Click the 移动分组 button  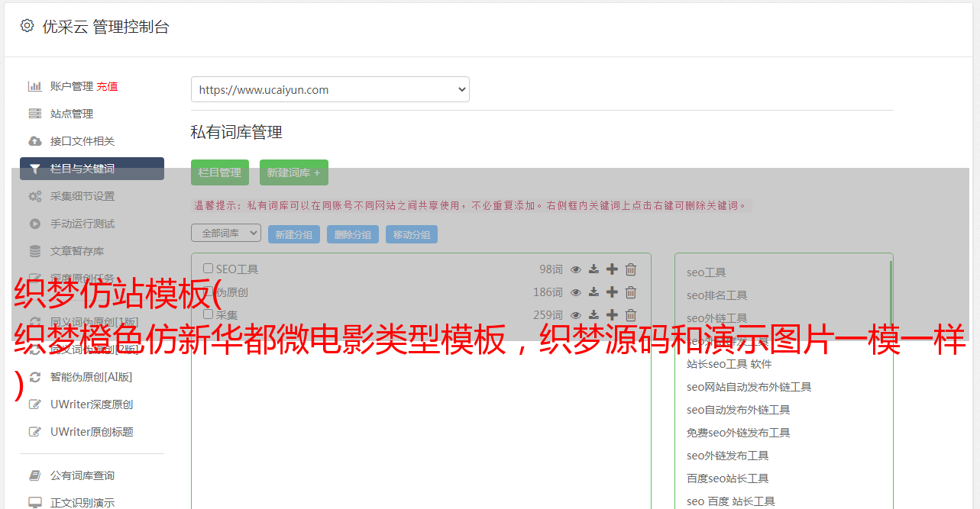412,234
